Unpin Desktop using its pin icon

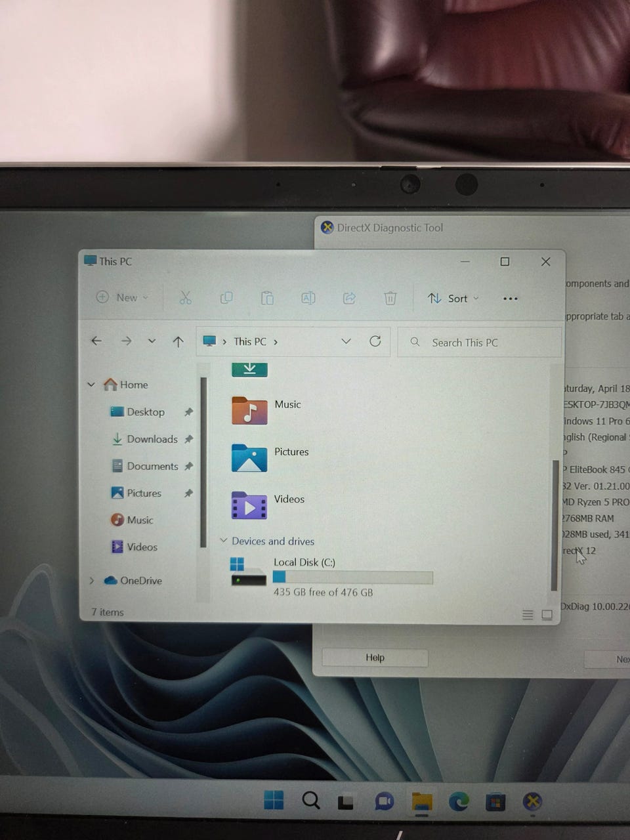[x=188, y=412]
